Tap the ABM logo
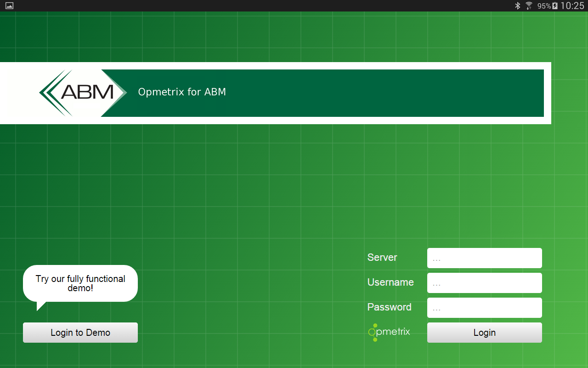588x368 pixels. click(83, 93)
